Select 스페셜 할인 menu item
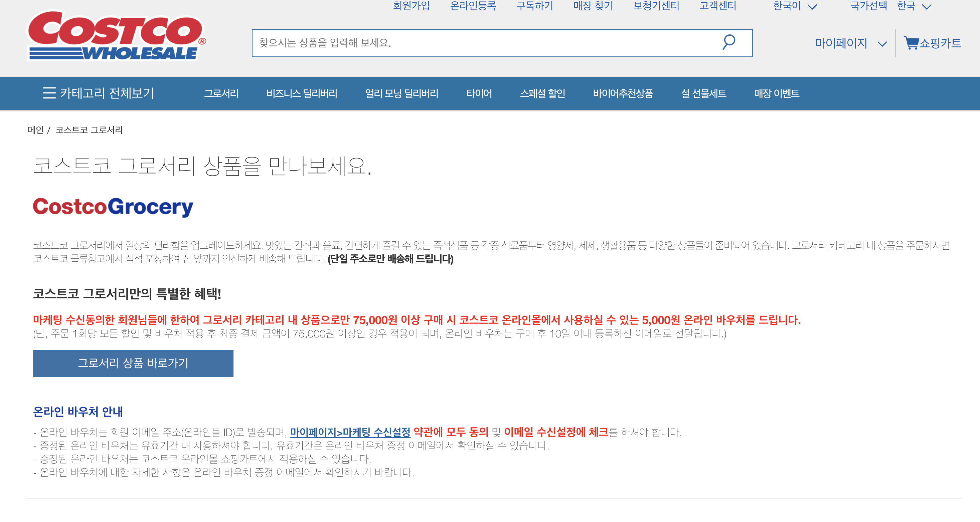The height and width of the screenshot is (522, 980). pos(542,93)
